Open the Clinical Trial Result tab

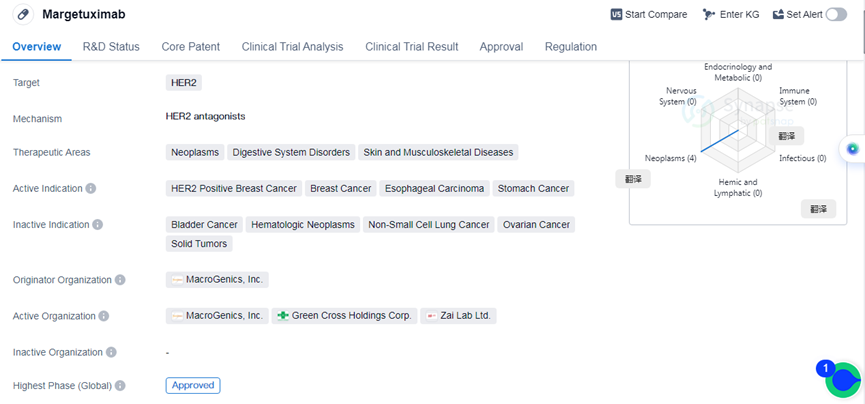(x=412, y=47)
